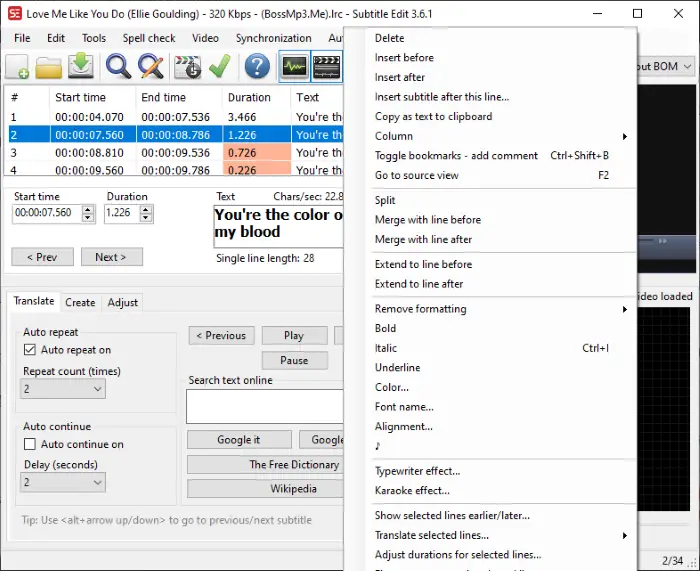Insert music note symbol from context menu
The width and height of the screenshot is (700, 571).
pyautogui.click(x=378, y=446)
